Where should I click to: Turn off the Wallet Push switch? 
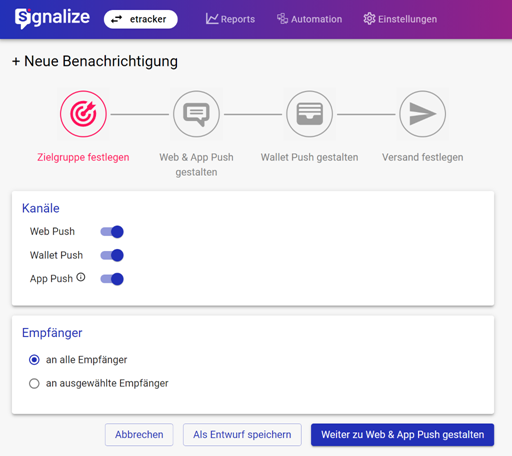click(x=112, y=255)
